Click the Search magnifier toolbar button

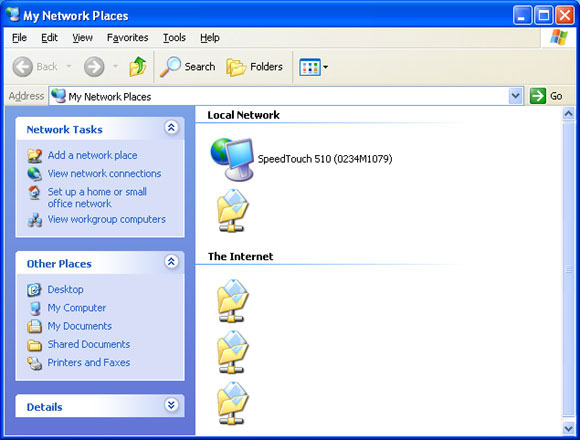[x=187, y=67]
